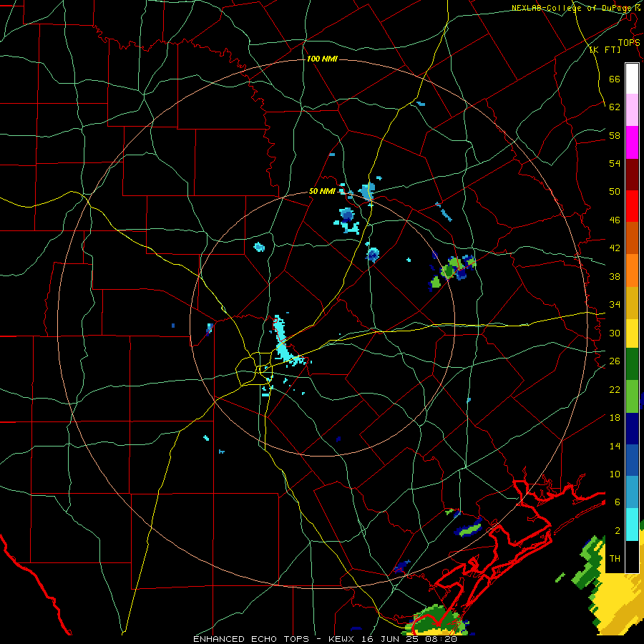644x644 pixels.
Task: Select the dark green legend swatch
Action: coord(632,364)
